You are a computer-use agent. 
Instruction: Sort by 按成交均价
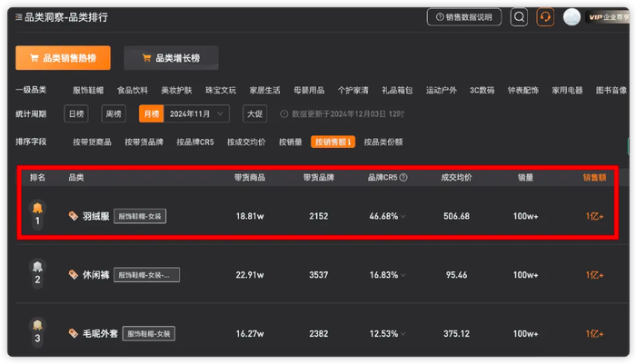pyautogui.click(x=246, y=142)
